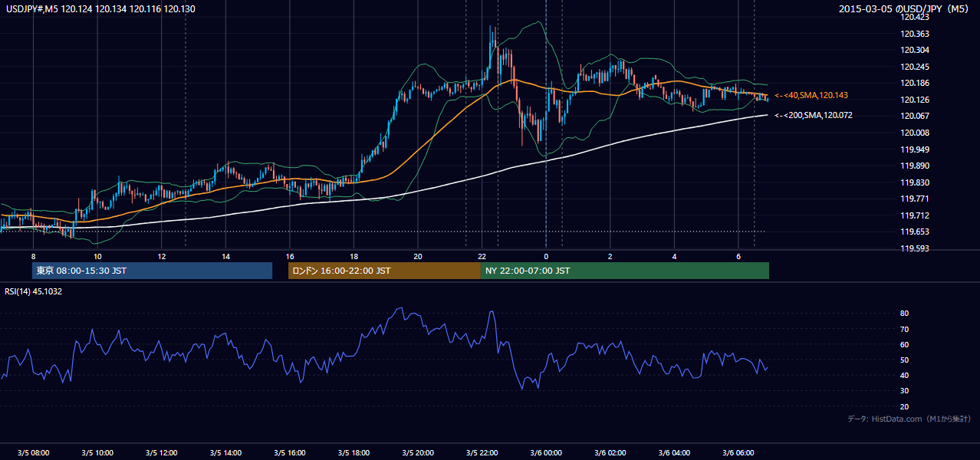Click the 3/5 14:00 bottom time label
980x460 pixels.
point(225,453)
